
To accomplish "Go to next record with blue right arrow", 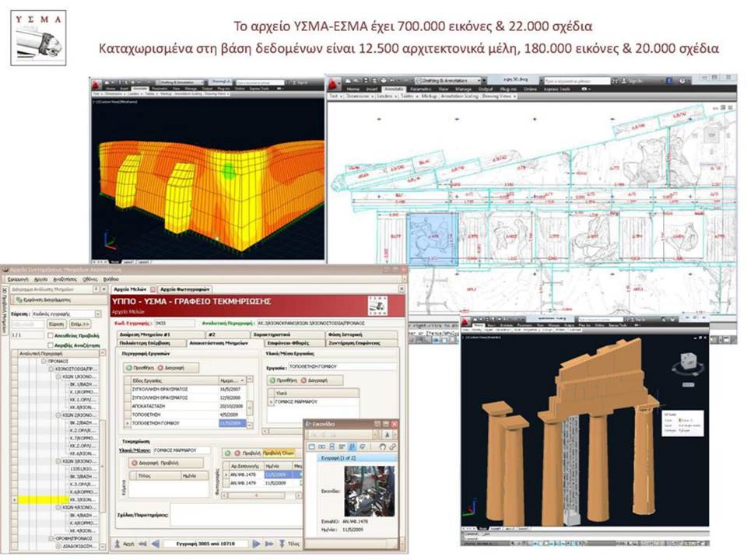I will (x=256, y=544).
